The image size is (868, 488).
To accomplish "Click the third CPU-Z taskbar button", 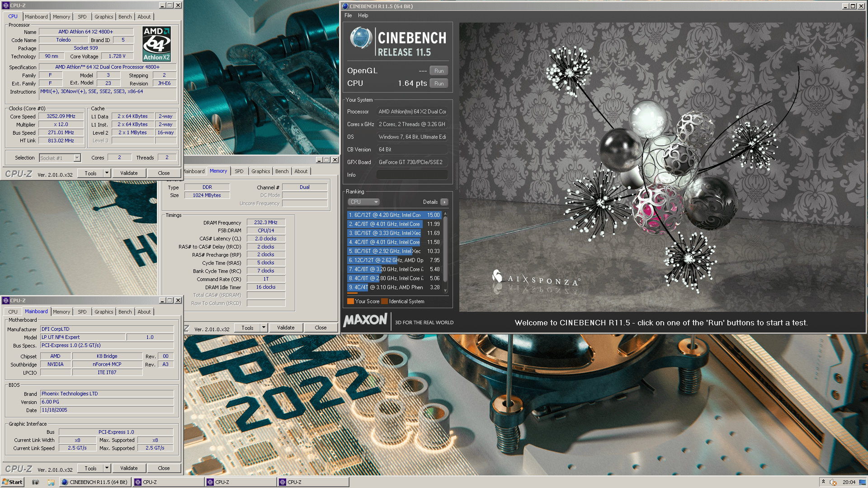I will pyautogui.click(x=313, y=482).
